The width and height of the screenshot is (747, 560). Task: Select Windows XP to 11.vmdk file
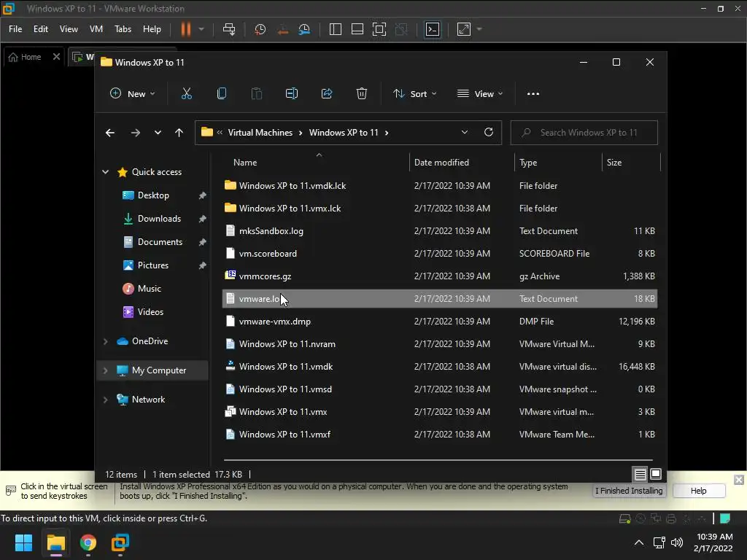(440, 367)
